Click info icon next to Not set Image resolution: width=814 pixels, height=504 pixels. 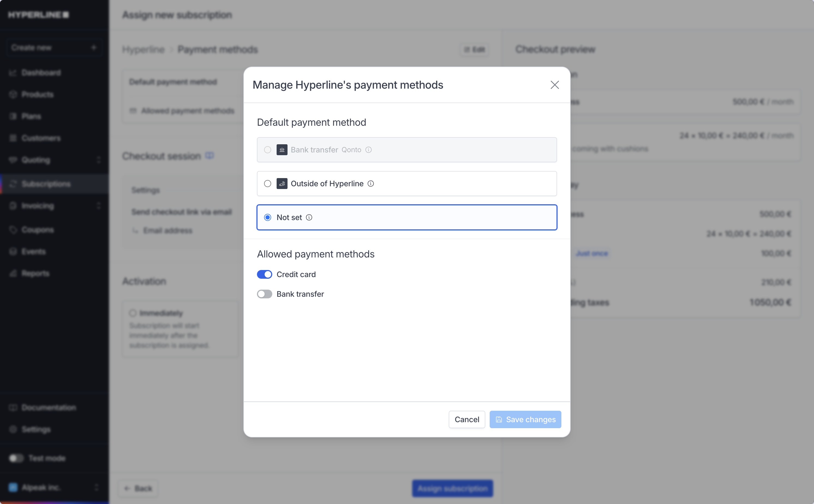point(309,217)
